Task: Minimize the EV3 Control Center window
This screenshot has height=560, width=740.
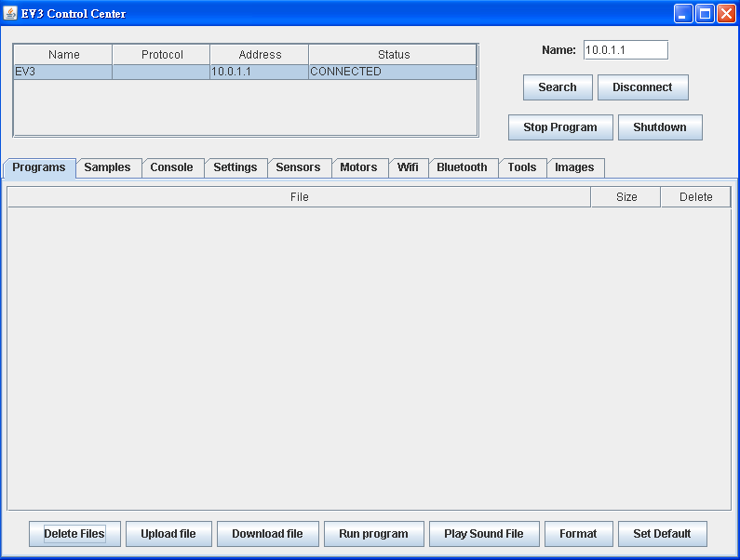Action: coord(683,14)
